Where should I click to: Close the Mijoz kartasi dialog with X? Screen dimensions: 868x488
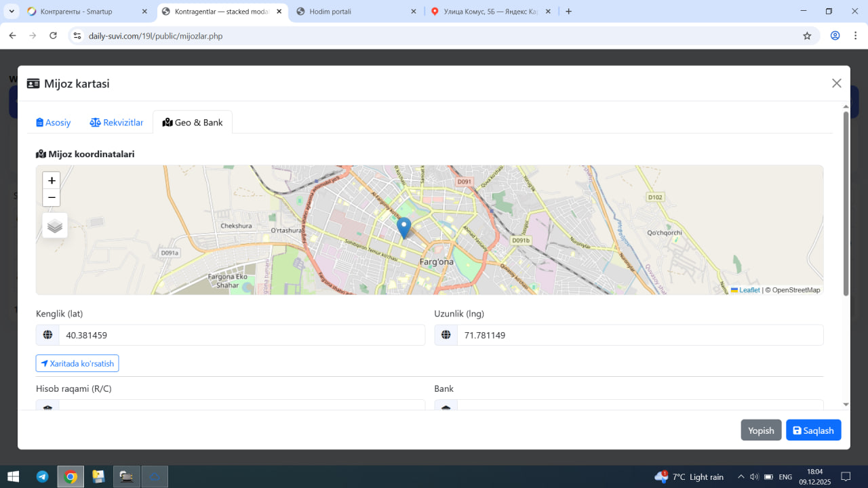836,83
